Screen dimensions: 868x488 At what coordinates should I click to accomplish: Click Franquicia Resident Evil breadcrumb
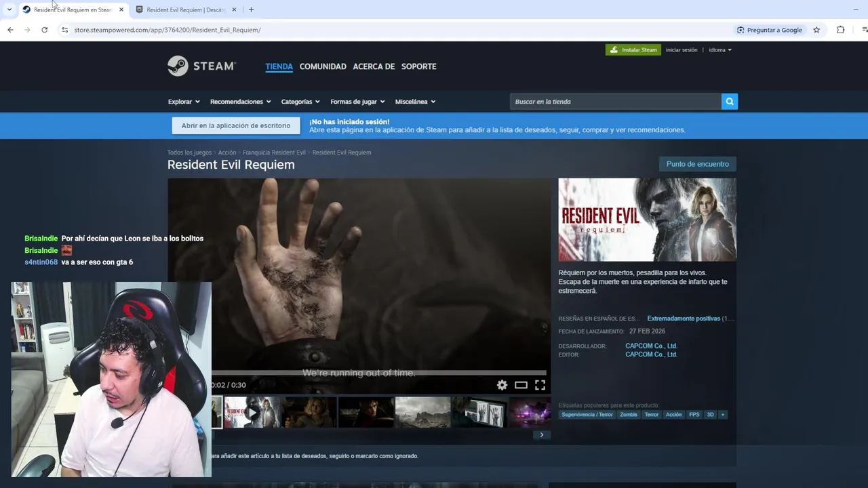pos(274,152)
